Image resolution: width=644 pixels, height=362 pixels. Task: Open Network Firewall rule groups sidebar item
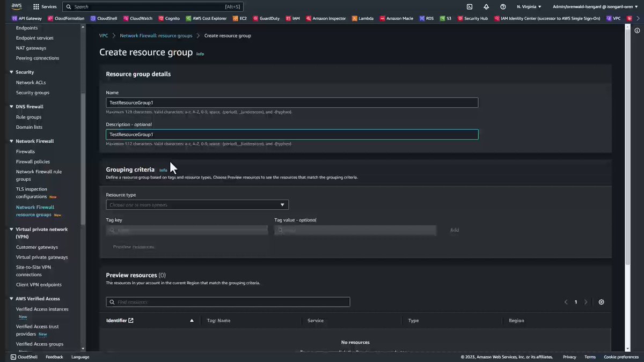click(x=39, y=175)
